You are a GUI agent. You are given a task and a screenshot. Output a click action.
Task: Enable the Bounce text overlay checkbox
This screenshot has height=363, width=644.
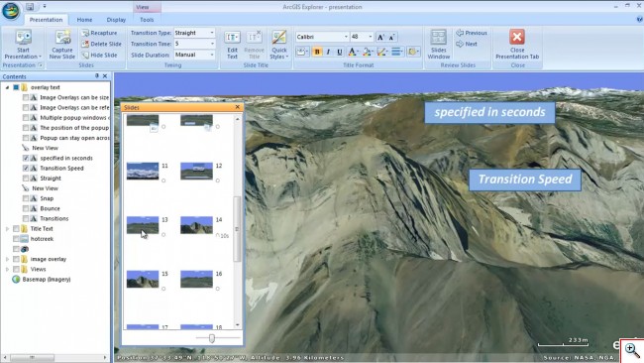(x=26, y=208)
